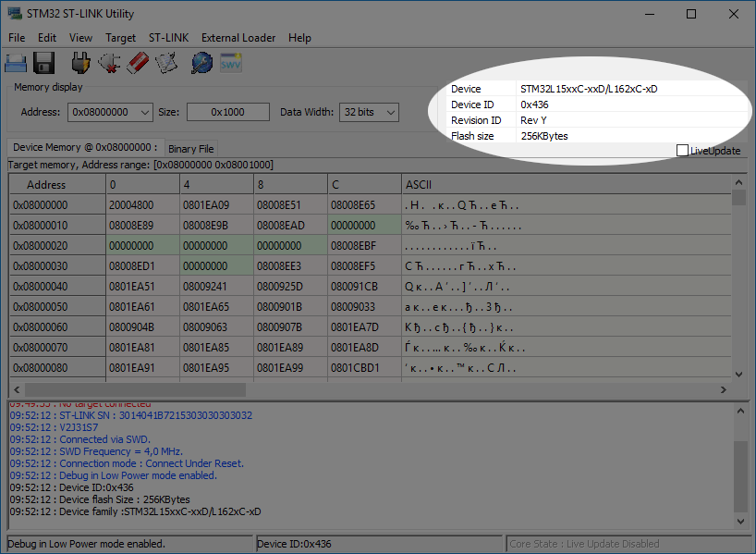Open the Edit menu
Viewport: 756px width, 554px height.
tap(47, 38)
